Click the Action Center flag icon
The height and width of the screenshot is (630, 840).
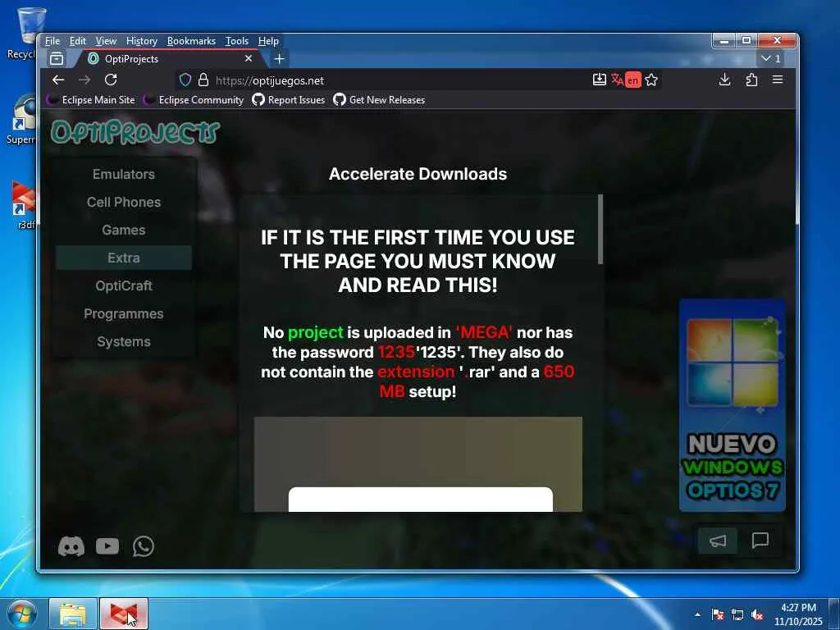718,614
